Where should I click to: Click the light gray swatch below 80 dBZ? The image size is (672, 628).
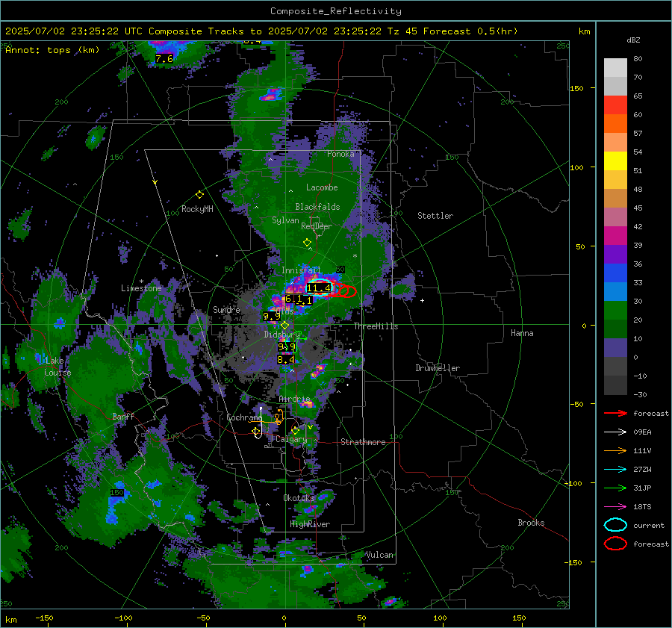[x=615, y=68]
